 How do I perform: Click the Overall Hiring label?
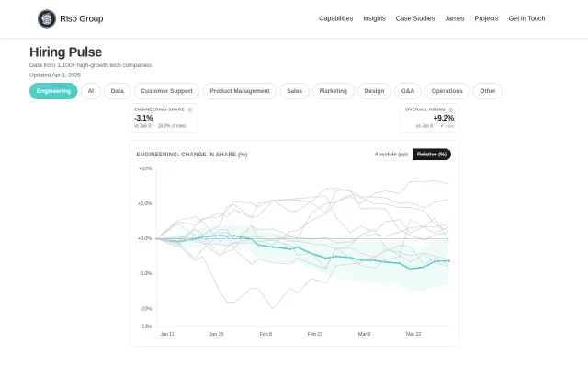(x=424, y=109)
